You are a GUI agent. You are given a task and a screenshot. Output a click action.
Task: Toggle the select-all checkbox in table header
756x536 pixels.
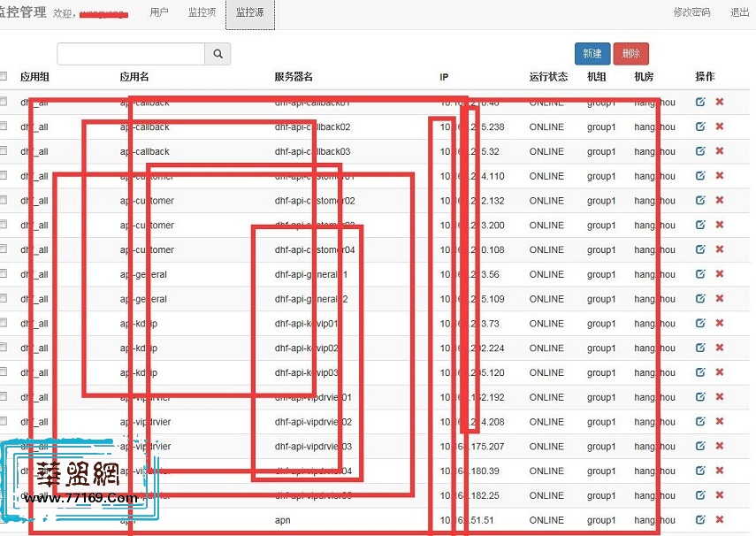pos(4,77)
